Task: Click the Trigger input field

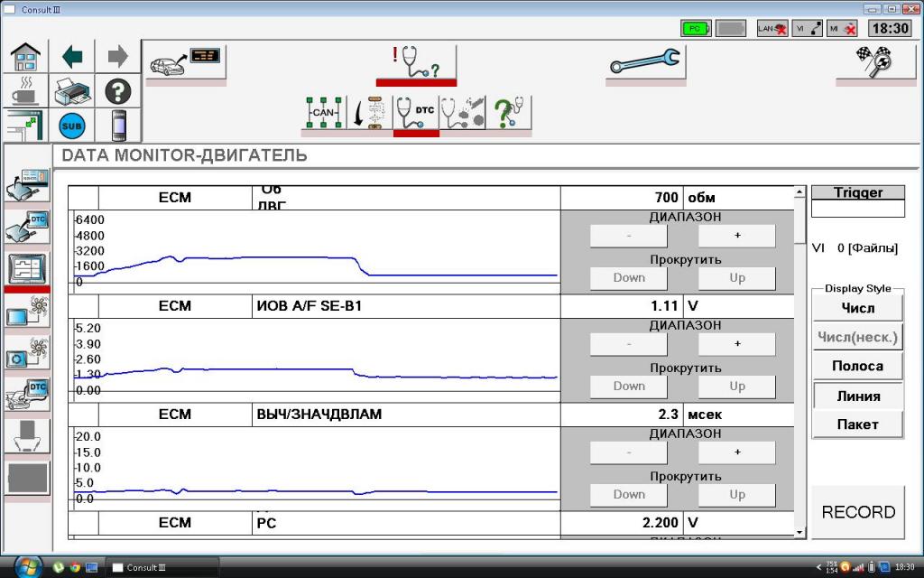Action: click(x=857, y=209)
